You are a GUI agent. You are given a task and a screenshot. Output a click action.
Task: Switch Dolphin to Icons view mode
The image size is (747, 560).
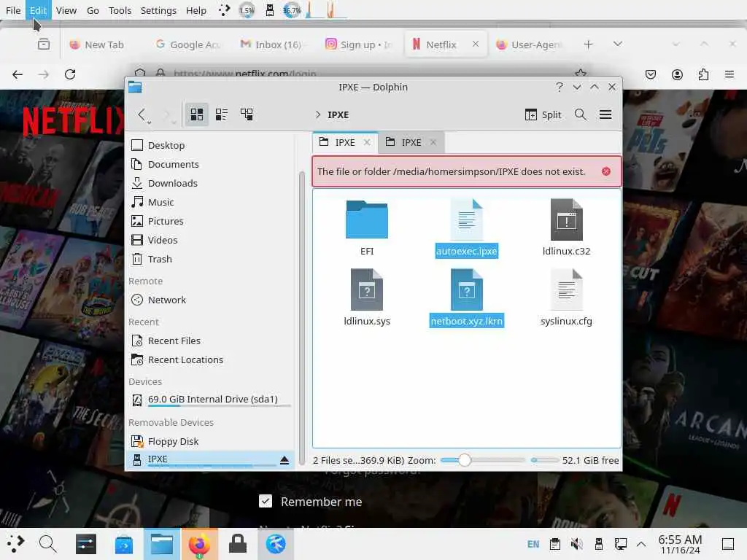[x=197, y=114]
